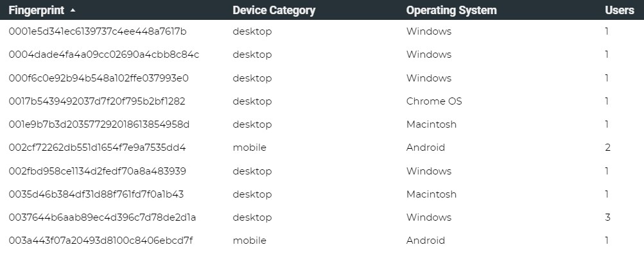The width and height of the screenshot is (644, 263).
Task: Click Macintosh in the 001e9b7b fingerprint row
Action: pyautogui.click(x=431, y=124)
